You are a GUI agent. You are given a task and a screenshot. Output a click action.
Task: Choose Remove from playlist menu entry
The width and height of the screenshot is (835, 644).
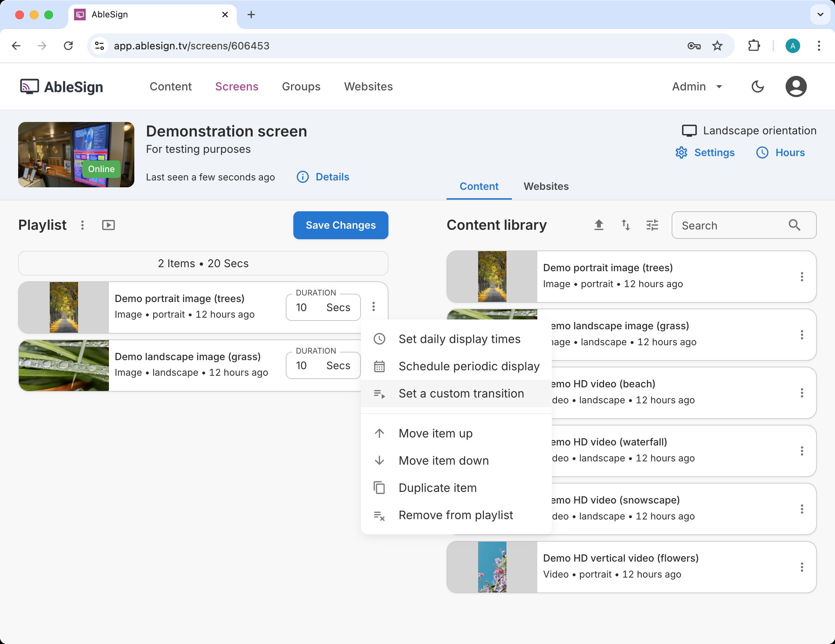click(455, 515)
